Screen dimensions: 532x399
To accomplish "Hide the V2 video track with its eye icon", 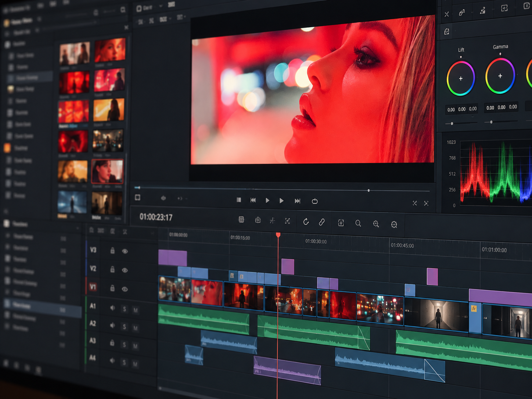I will (x=125, y=270).
